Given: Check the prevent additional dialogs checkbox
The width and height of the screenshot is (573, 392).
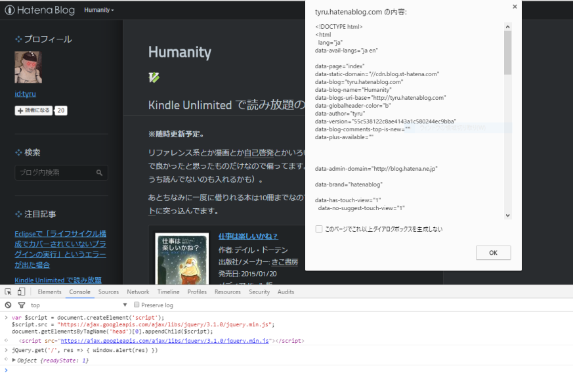Looking at the screenshot, I should [x=319, y=229].
